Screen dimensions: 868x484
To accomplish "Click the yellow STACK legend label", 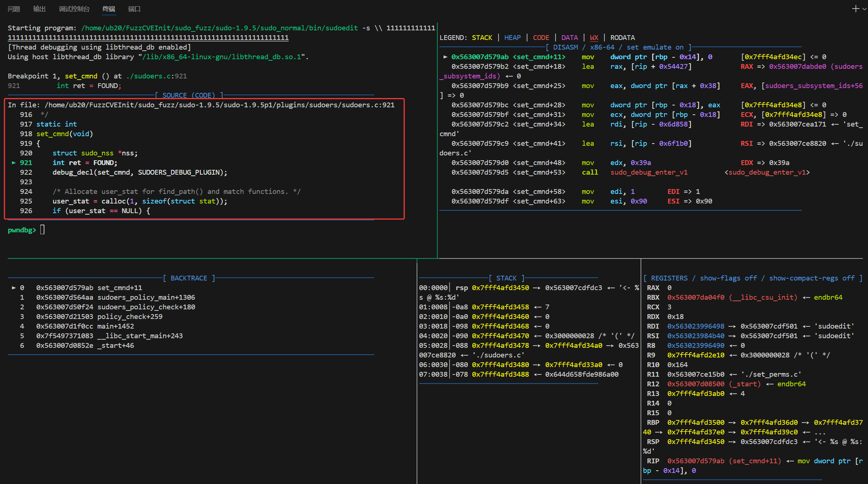I will coord(482,37).
